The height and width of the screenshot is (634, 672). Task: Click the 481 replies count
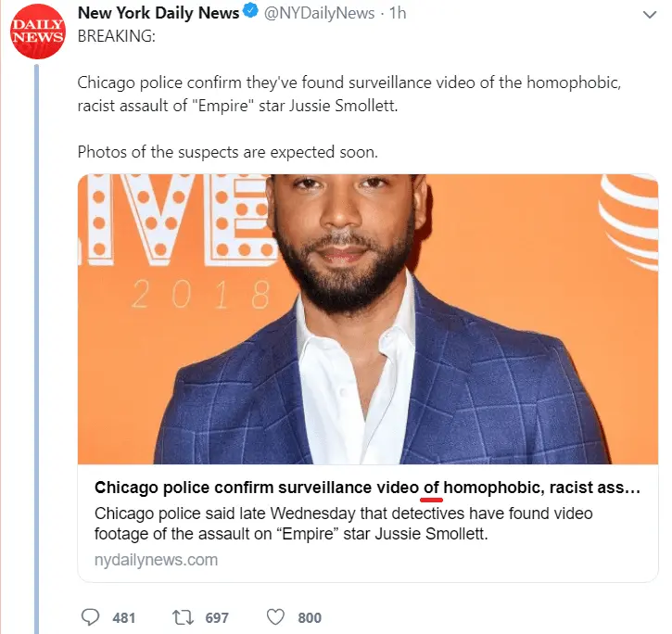pyautogui.click(x=124, y=617)
